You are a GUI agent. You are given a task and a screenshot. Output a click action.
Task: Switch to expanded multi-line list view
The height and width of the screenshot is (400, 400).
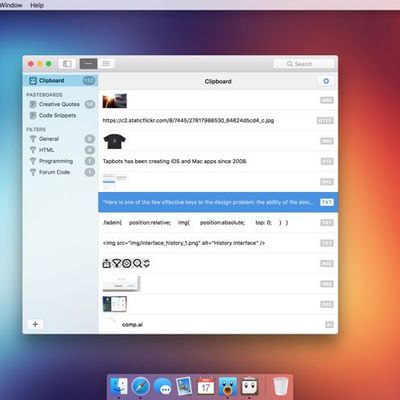tap(106, 64)
